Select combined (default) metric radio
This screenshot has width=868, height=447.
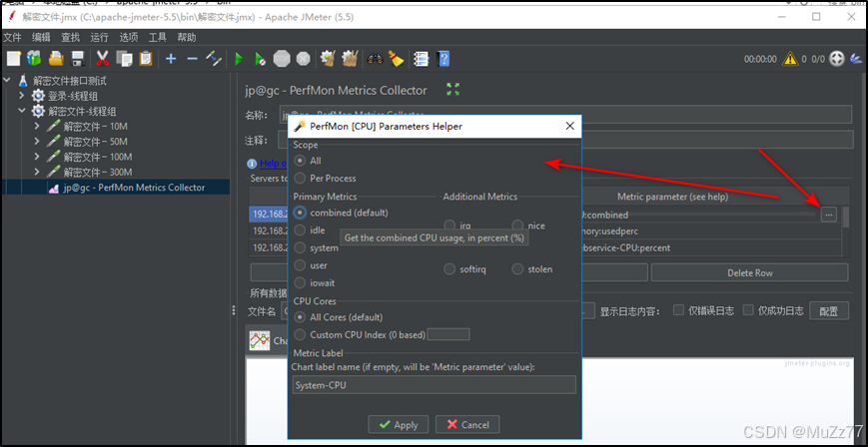(x=300, y=213)
